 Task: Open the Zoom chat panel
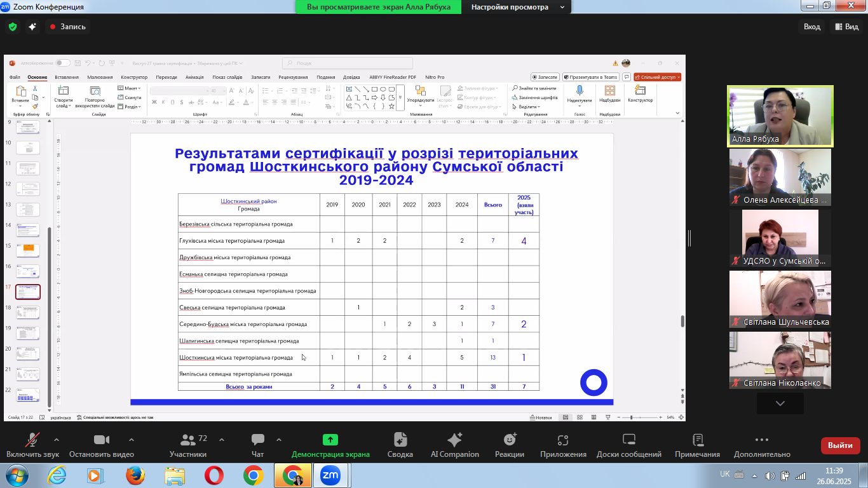pos(257,445)
